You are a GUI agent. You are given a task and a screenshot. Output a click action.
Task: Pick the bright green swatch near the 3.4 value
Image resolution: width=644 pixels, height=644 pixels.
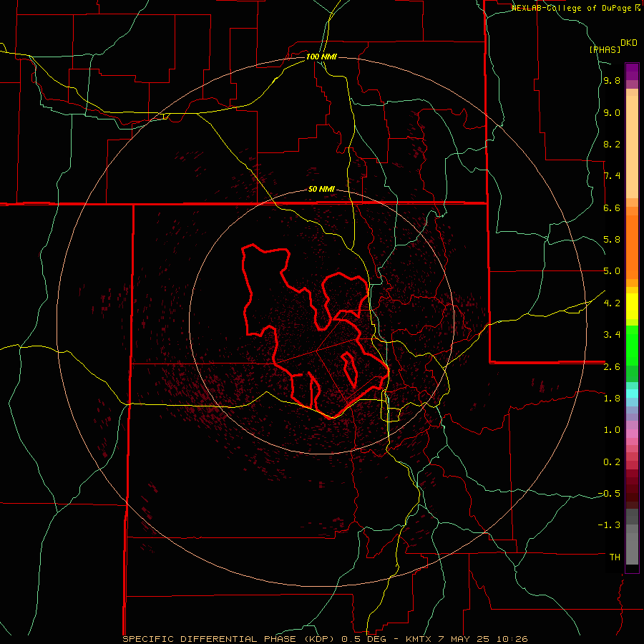[632, 345]
